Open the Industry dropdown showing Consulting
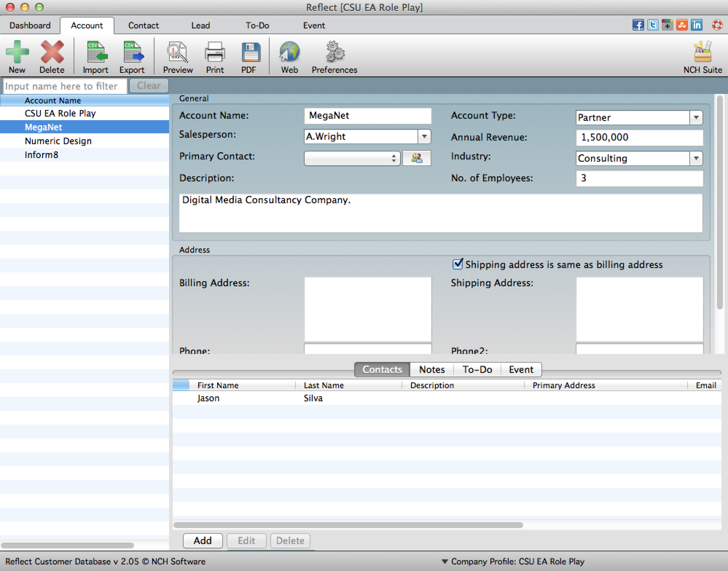728x571 pixels. coord(696,158)
